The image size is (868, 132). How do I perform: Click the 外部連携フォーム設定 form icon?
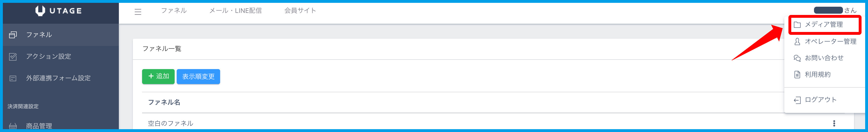click(13, 79)
